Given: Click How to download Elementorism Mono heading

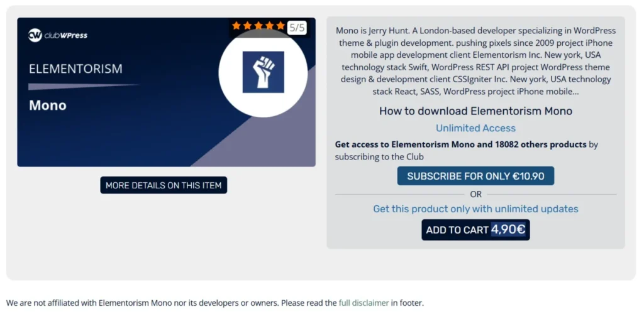Looking at the screenshot, I should click(475, 111).
